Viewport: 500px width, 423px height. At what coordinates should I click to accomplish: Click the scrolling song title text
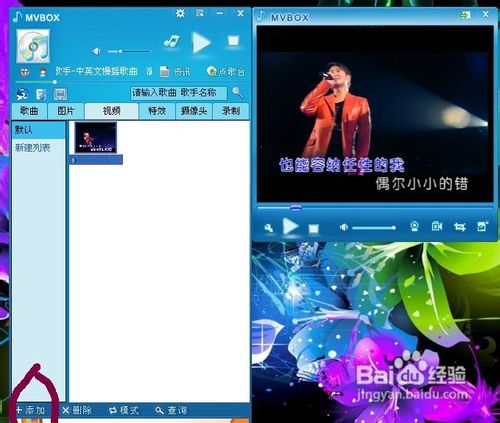(96, 71)
